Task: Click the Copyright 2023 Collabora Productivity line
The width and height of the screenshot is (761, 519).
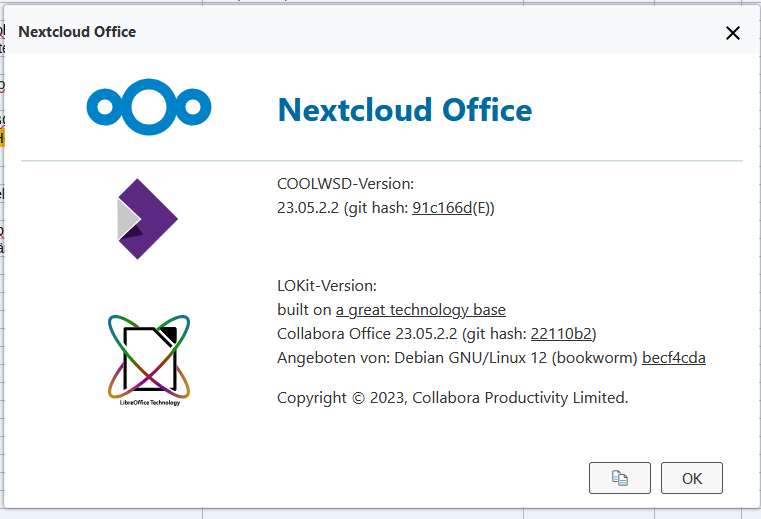Action: click(x=452, y=398)
